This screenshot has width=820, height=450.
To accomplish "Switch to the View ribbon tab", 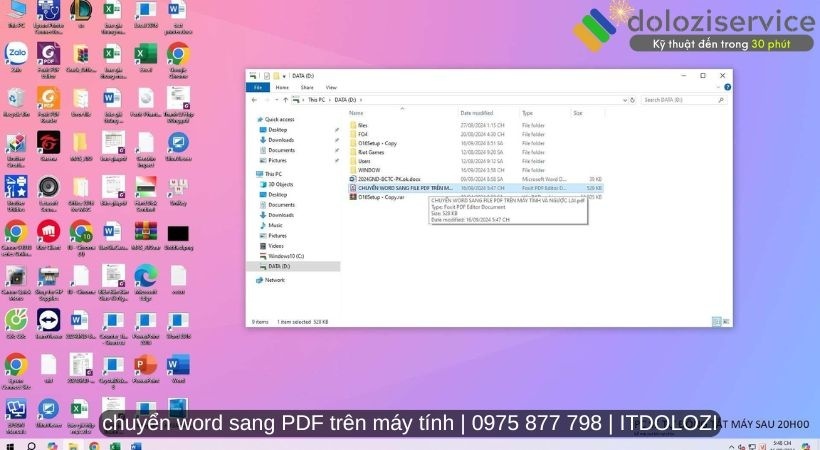I will [331, 87].
